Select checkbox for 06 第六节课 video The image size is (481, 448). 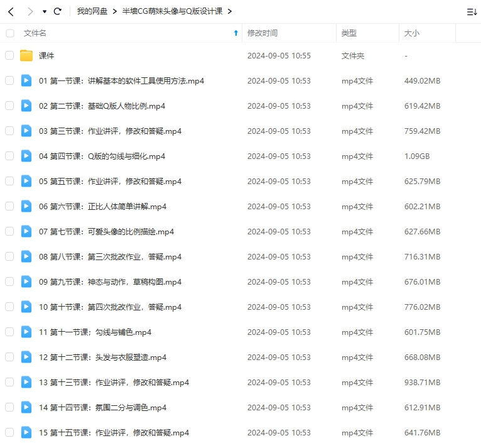(9, 206)
